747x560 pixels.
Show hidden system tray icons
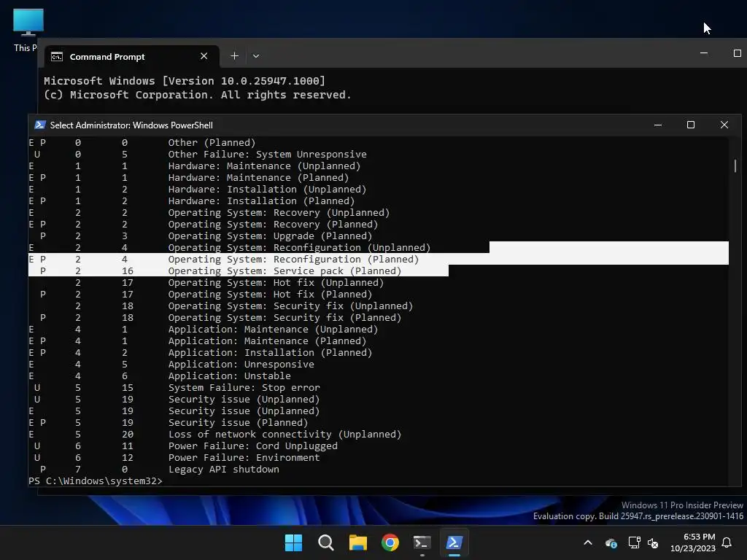(x=588, y=542)
